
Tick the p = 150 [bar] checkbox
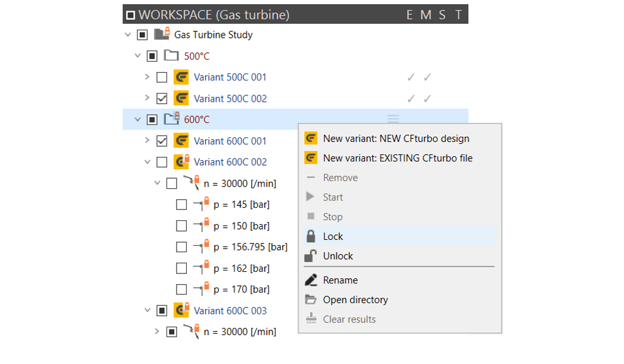[x=181, y=226]
